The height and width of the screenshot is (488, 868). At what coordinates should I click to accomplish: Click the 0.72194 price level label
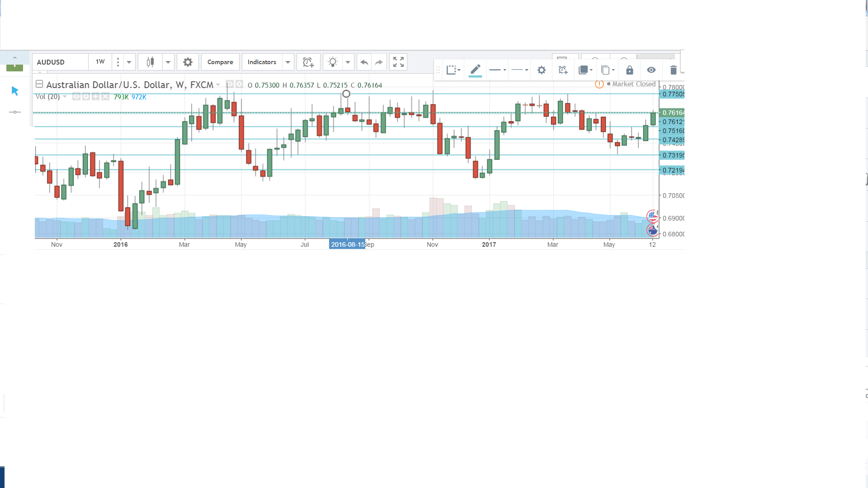coord(672,170)
